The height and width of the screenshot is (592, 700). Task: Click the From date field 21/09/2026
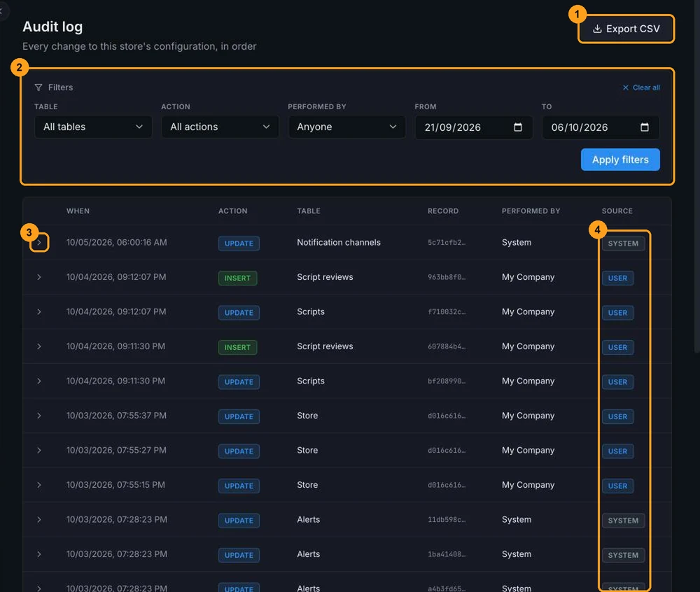(474, 127)
